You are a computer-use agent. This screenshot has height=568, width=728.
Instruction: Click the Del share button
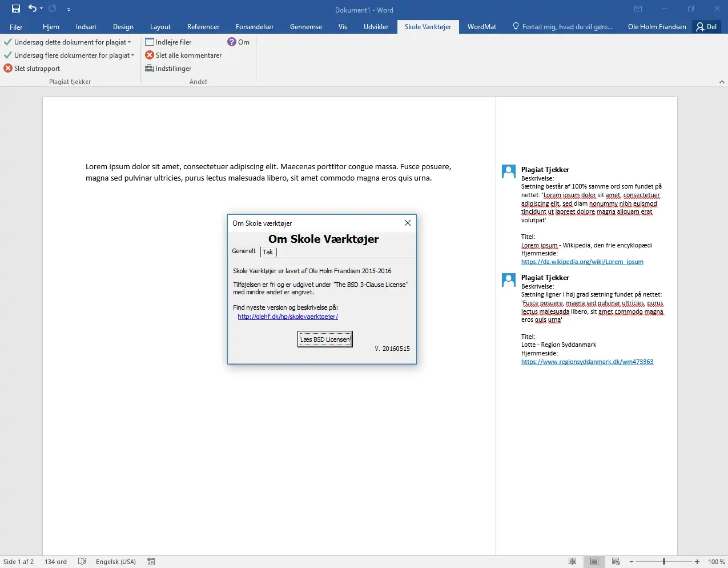706,27
